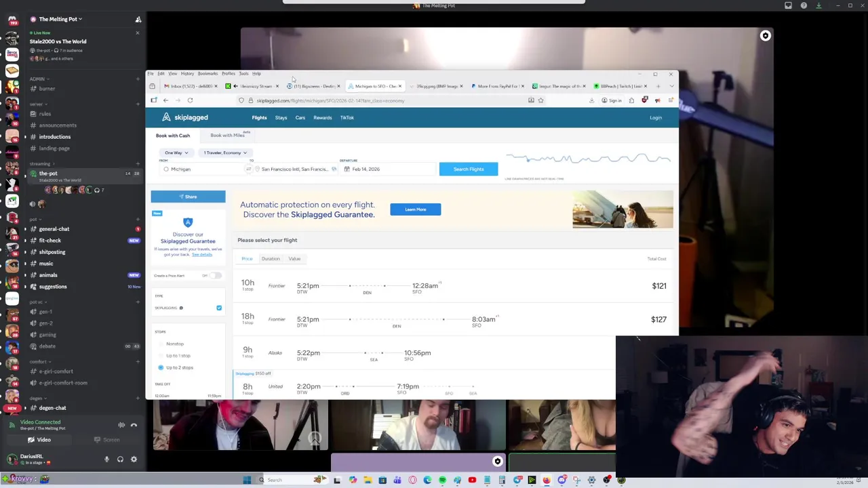The height and width of the screenshot is (488, 868).
Task: Open the invite people icon in Discord header
Action: point(138,20)
